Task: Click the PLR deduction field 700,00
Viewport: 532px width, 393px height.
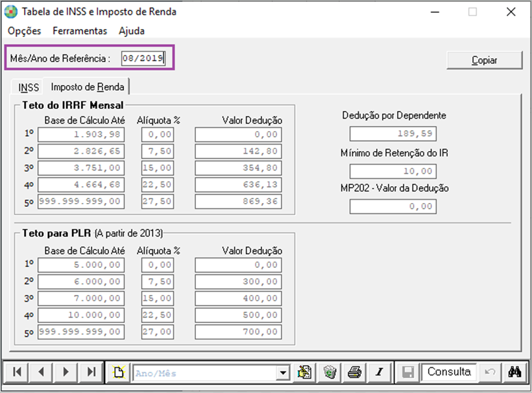Action: pos(238,332)
